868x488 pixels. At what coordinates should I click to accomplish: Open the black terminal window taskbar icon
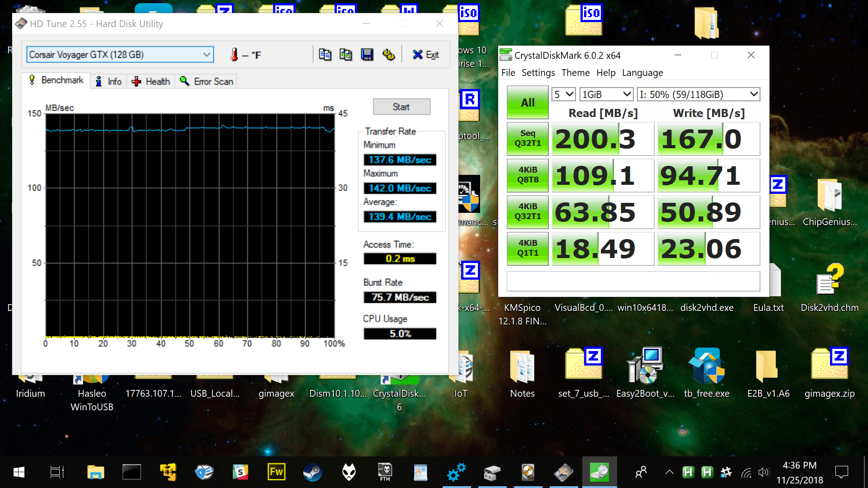point(132,473)
